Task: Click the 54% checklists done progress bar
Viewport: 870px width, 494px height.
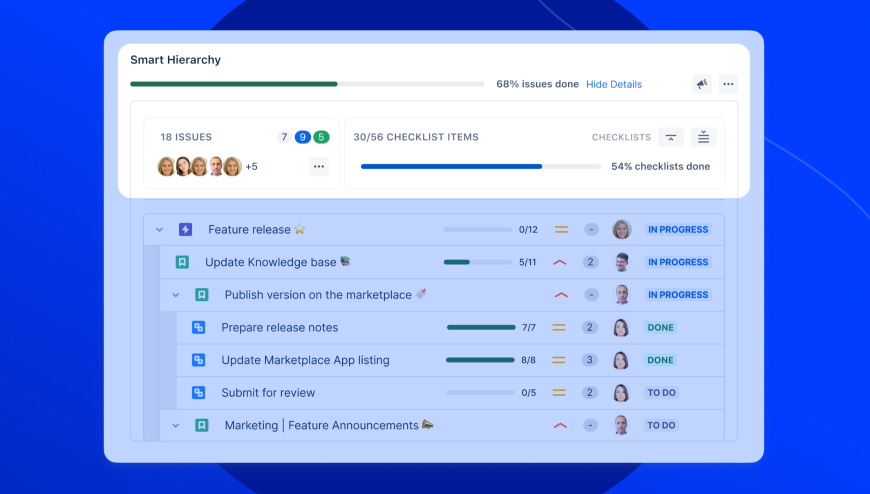Action: (480, 167)
